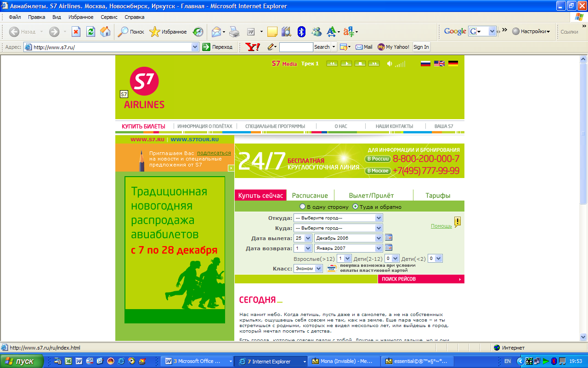Open the Сервис menu
588x368 pixels.
(109, 17)
